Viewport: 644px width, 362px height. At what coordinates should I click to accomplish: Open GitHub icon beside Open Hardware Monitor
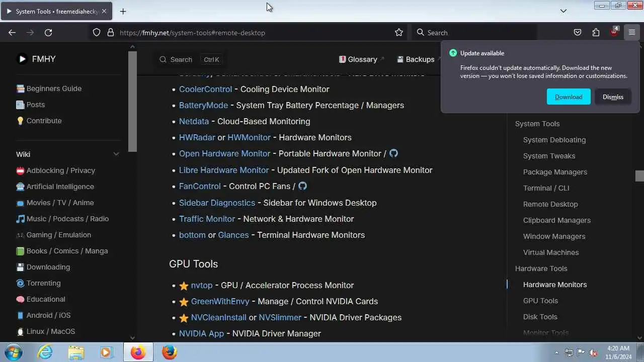pyautogui.click(x=393, y=153)
